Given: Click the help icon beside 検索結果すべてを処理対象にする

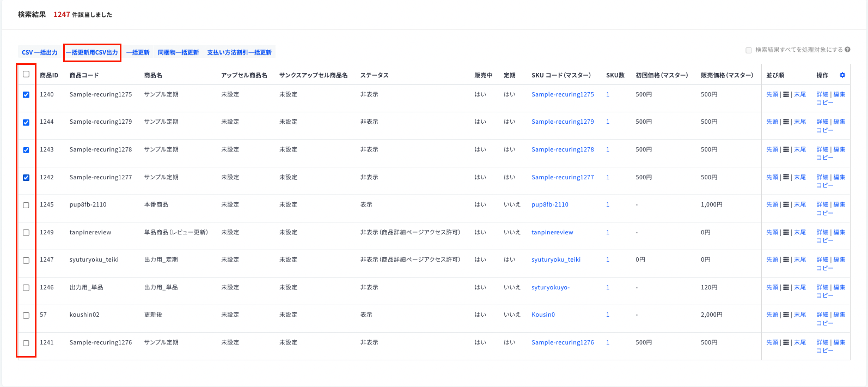Looking at the screenshot, I should (848, 50).
